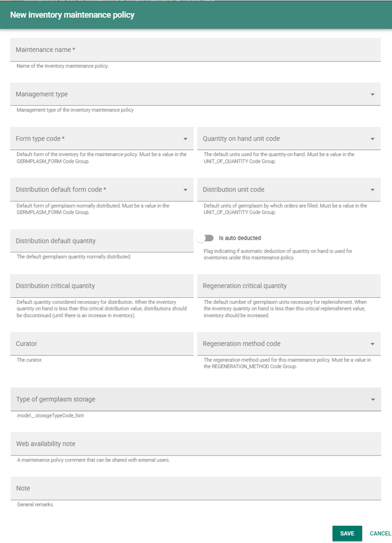Click the Note input field

[195, 488]
